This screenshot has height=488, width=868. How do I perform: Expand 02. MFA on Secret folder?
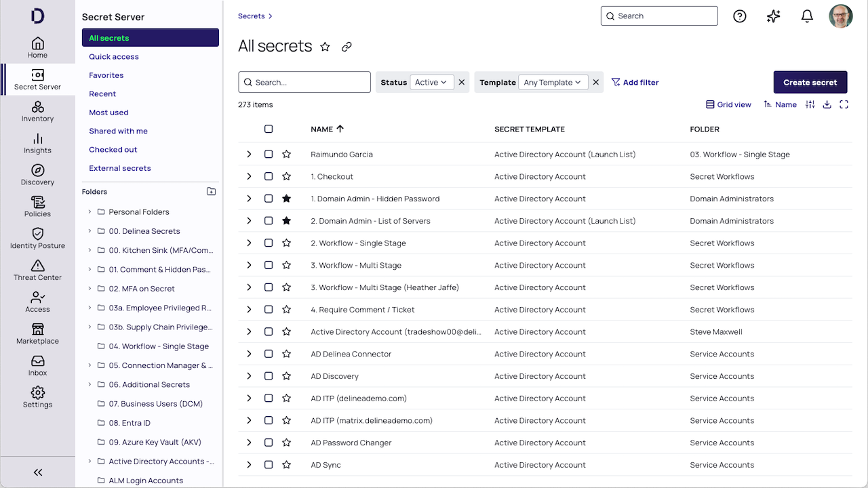[90, 289]
